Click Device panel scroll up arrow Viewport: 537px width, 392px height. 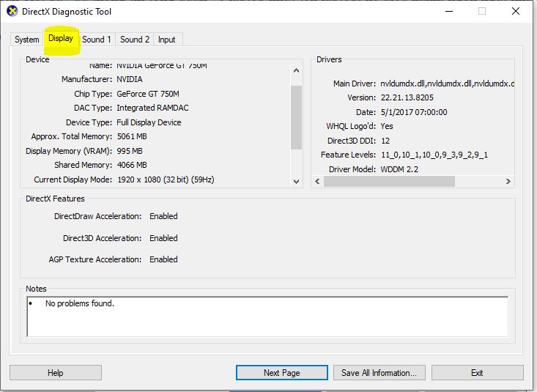click(297, 70)
